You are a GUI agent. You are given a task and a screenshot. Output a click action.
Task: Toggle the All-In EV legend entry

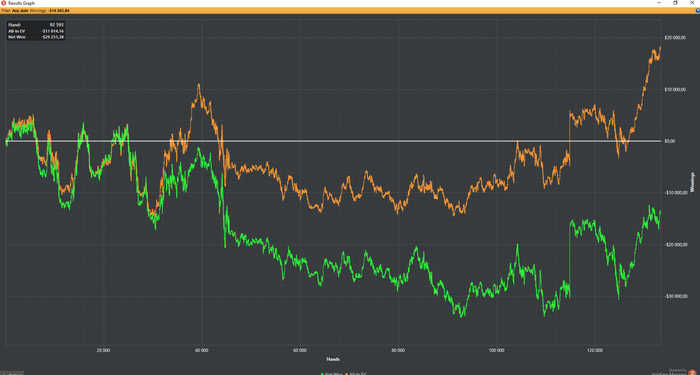pyautogui.click(x=355, y=373)
